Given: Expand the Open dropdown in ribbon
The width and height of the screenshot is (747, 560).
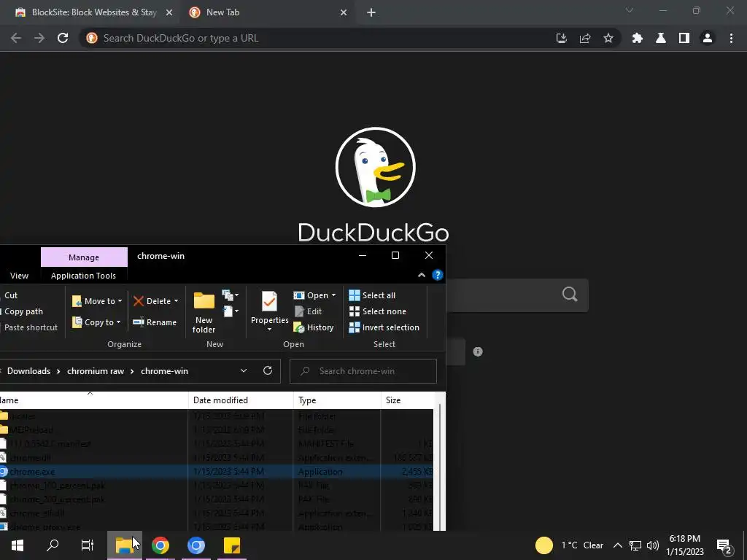Looking at the screenshot, I should 333,295.
